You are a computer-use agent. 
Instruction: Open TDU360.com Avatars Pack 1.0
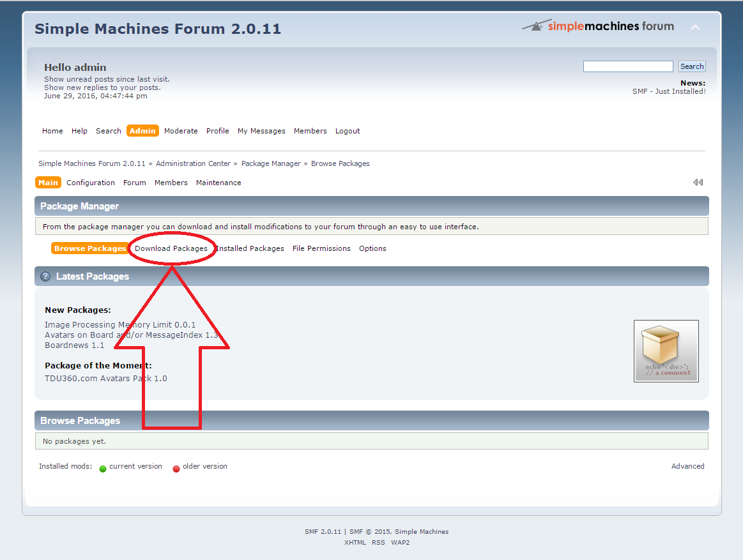pos(106,378)
